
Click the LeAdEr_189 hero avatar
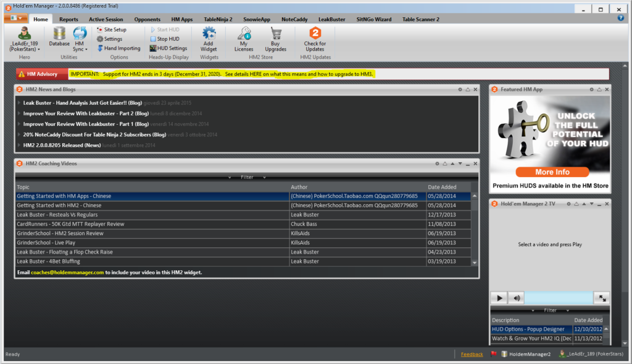(x=24, y=33)
